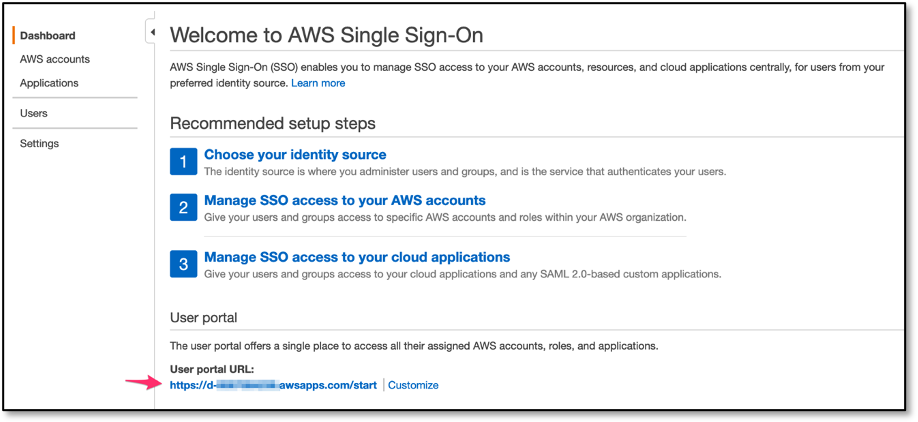Click the User portal URL label
918x422 pixels.
pos(211,369)
